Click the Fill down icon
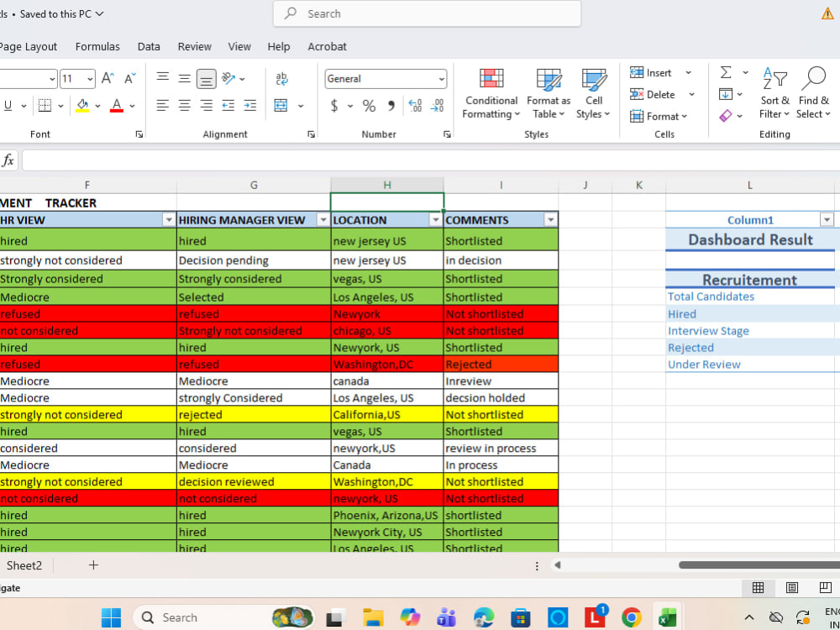Image resolution: width=840 pixels, height=630 pixels. [x=726, y=94]
